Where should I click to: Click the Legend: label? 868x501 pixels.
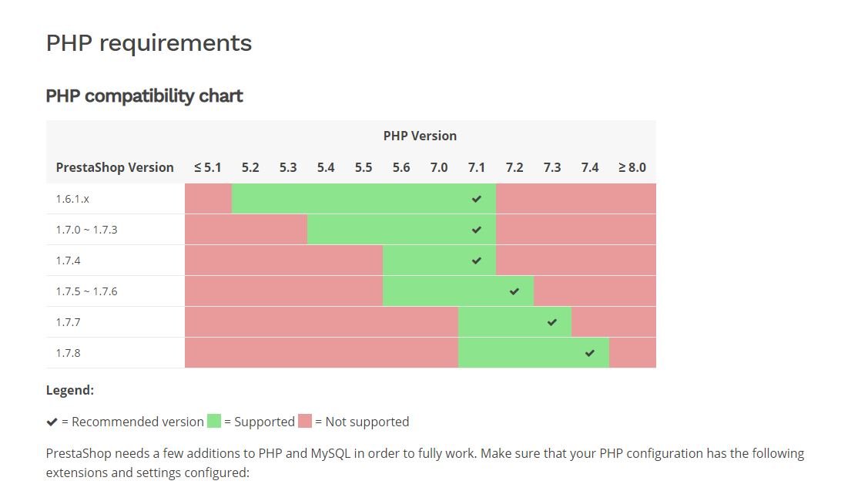coord(70,390)
